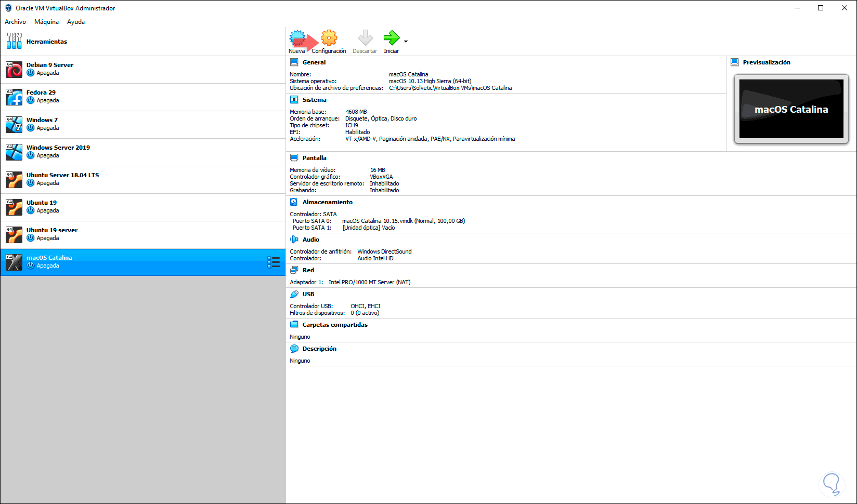Select the Ubuntu 19 VM icon
This screenshot has height=504, width=857.
coord(14,207)
